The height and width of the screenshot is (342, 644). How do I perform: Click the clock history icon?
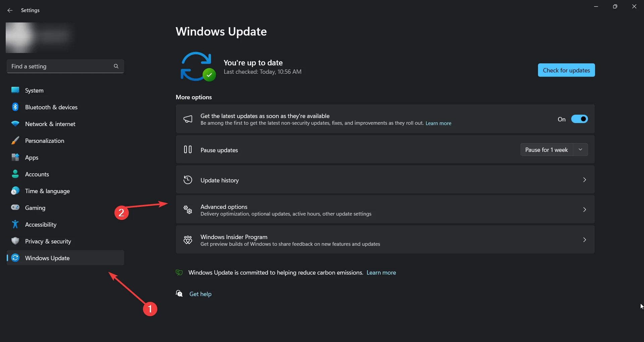coord(188,180)
